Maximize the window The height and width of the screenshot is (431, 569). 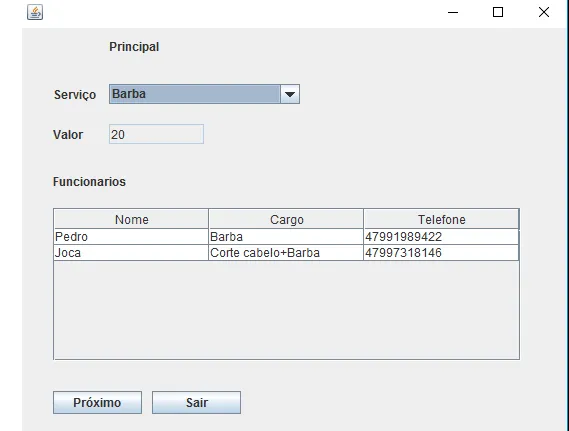click(498, 12)
